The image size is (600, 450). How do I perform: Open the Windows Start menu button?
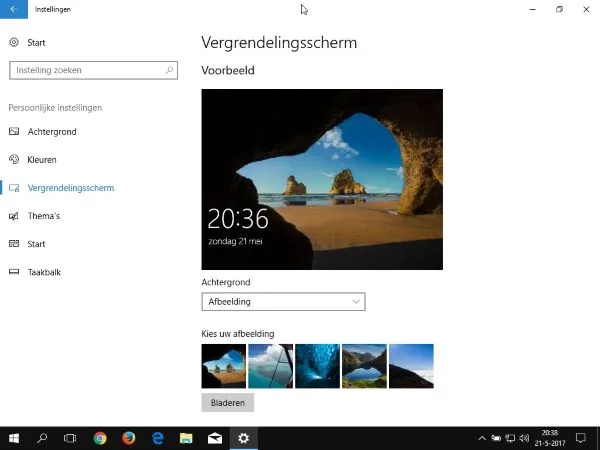(x=14, y=438)
